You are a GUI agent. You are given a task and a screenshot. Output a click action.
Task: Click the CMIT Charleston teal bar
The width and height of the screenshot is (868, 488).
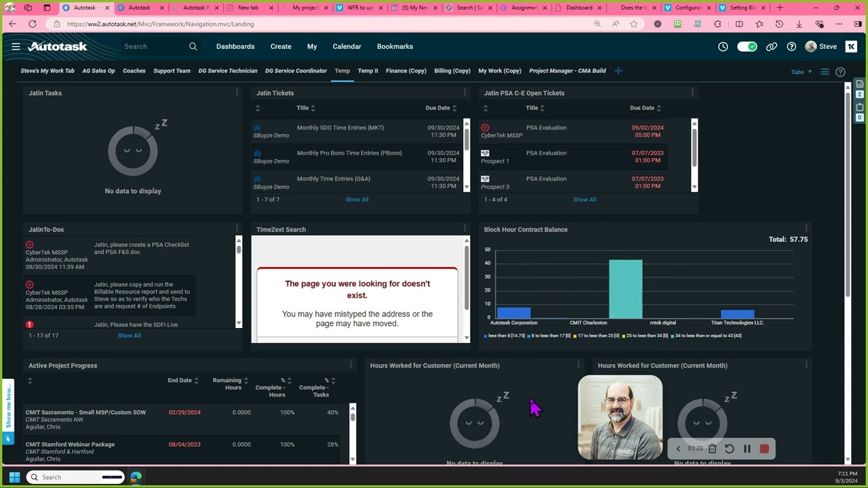[x=625, y=289]
